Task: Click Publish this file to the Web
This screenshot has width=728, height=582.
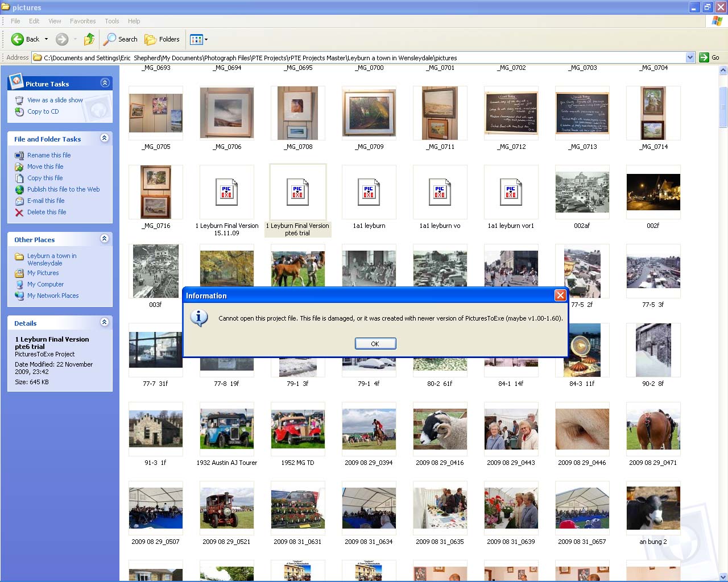Action: tap(63, 189)
